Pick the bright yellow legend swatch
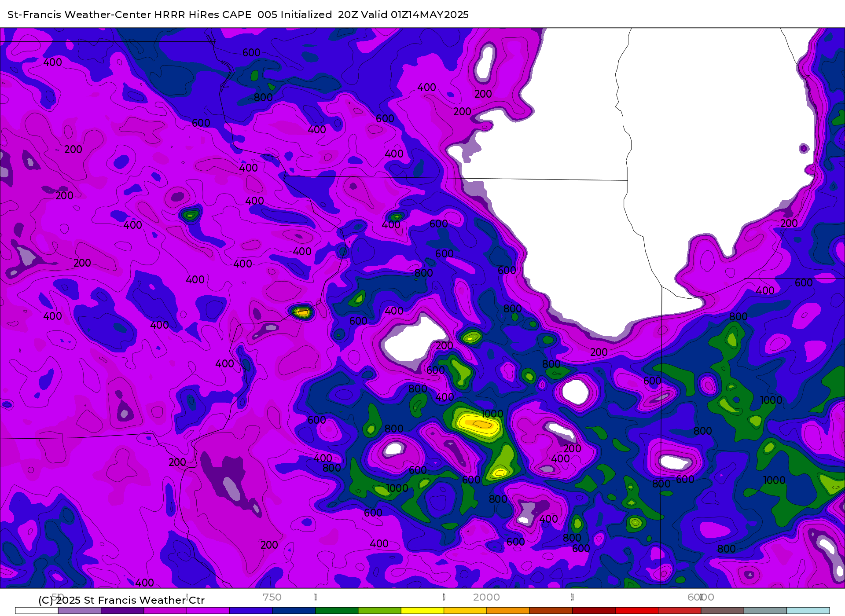This screenshot has width=845, height=616. point(422,611)
